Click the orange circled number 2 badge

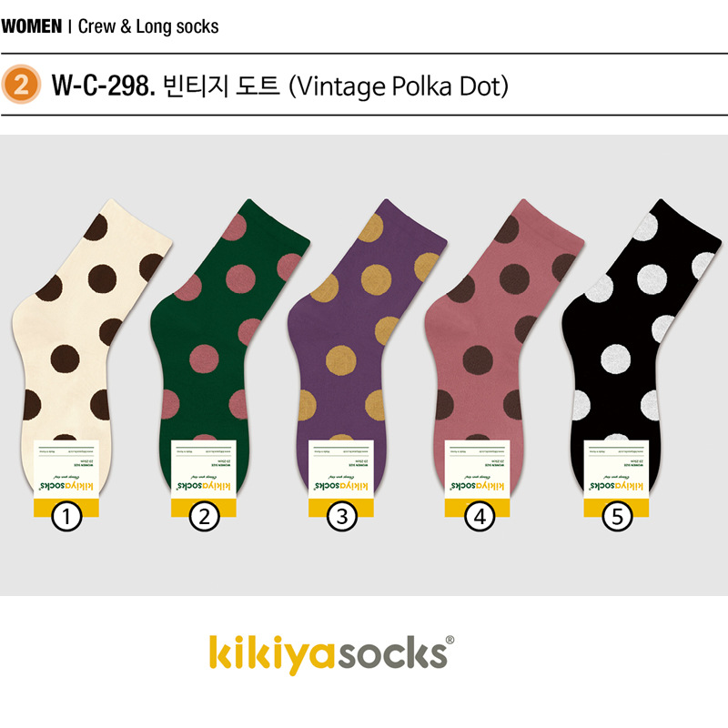point(21,85)
